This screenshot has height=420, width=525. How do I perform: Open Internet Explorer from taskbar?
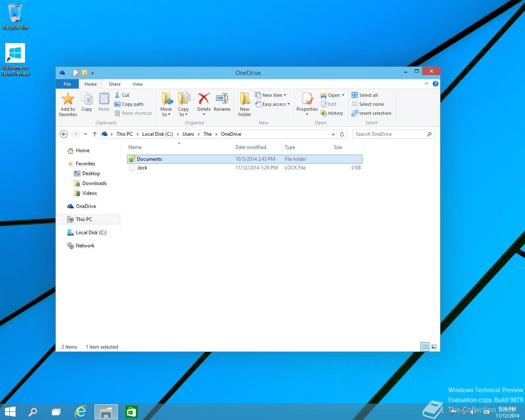pyautogui.click(x=81, y=412)
